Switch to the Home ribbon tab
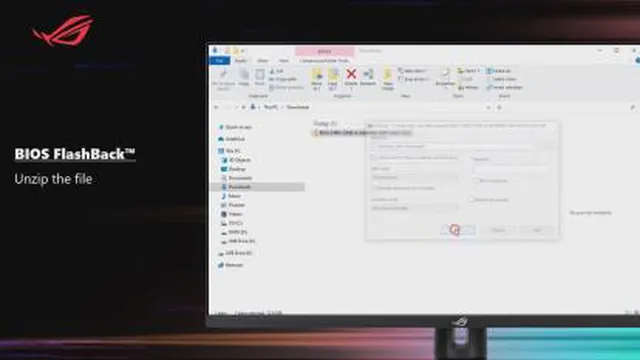This screenshot has width=640, height=360. coord(241,61)
